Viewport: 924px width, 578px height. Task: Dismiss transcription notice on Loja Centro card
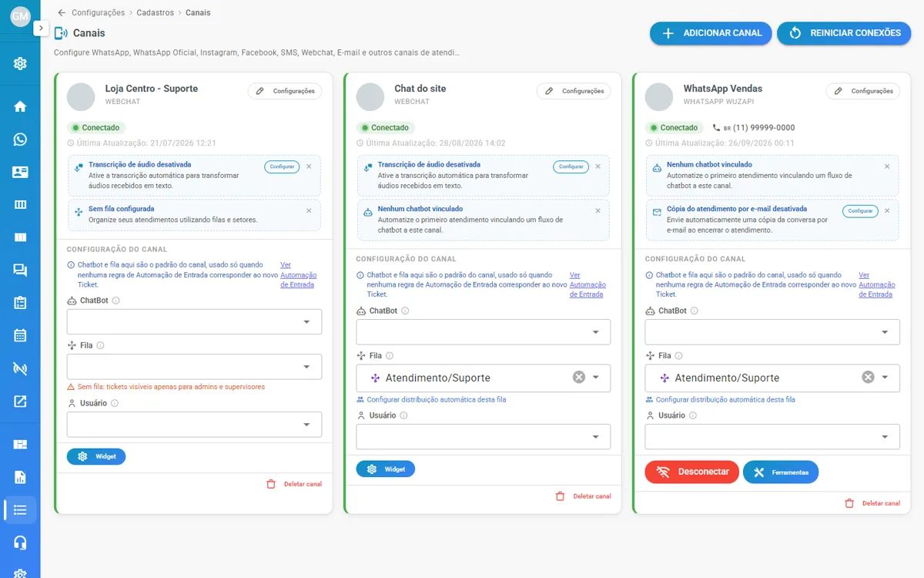click(309, 166)
